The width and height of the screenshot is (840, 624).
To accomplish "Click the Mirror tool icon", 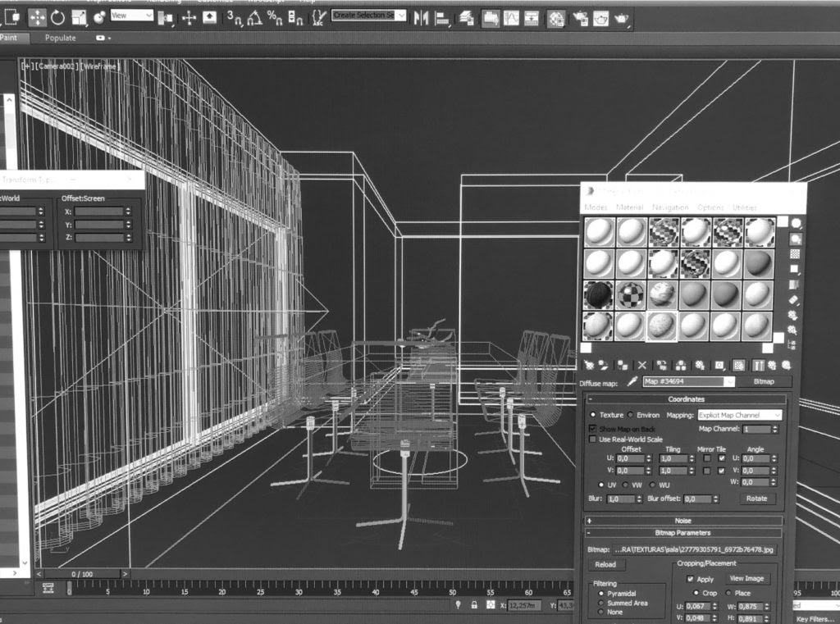I will pyautogui.click(x=421, y=17).
